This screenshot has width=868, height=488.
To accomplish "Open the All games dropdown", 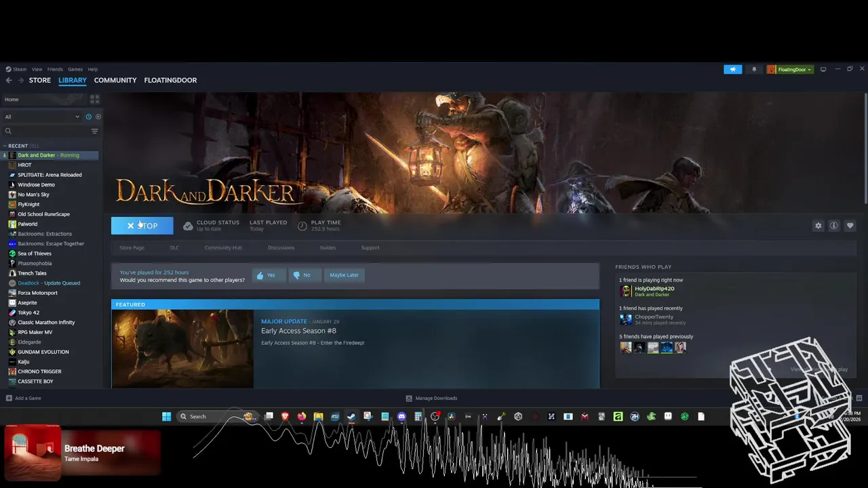I will tap(42, 117).
